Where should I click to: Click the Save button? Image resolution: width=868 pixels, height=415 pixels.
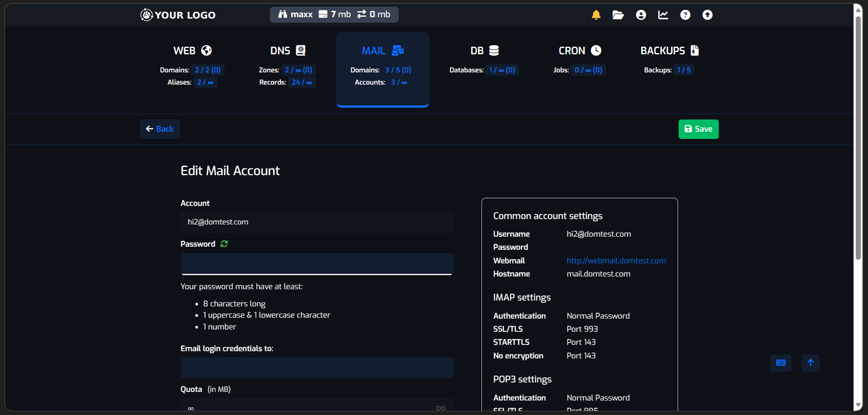[698, 129]
